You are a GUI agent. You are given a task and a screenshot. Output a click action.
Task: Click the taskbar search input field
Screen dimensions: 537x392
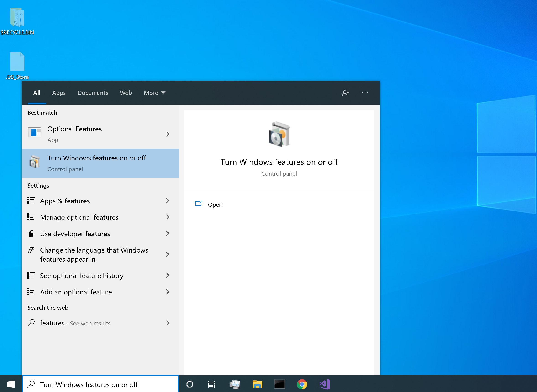pos(100,384)
